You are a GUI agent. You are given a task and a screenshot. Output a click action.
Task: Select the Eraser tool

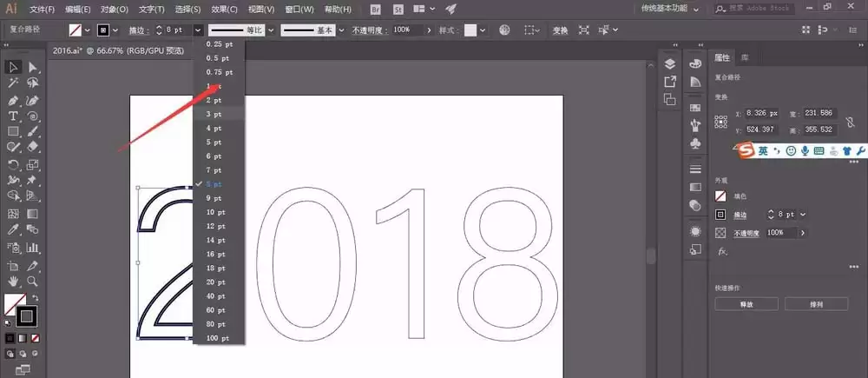(x=33, y=146)
